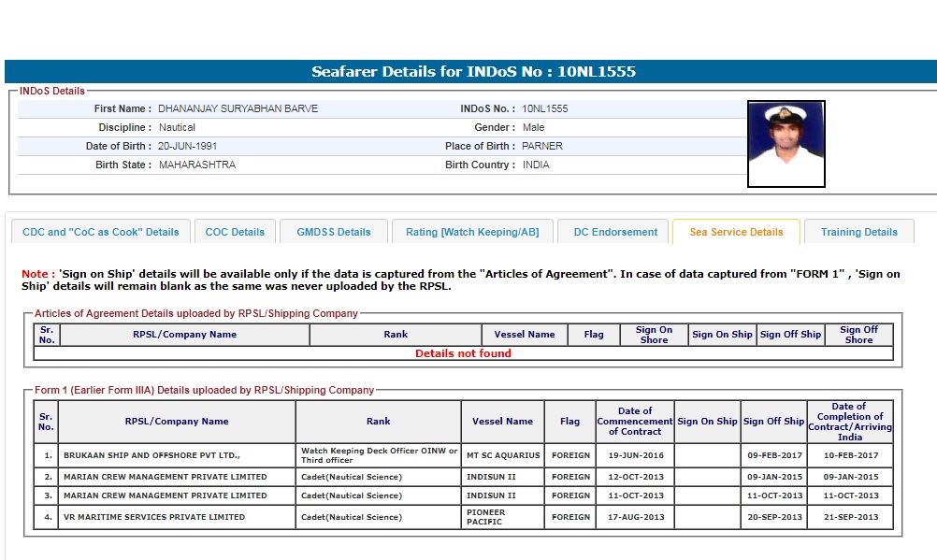This screenshot has height=560, width=937.
Task: Go to the DC Endorsement tab
Action: tap(615, 232)
